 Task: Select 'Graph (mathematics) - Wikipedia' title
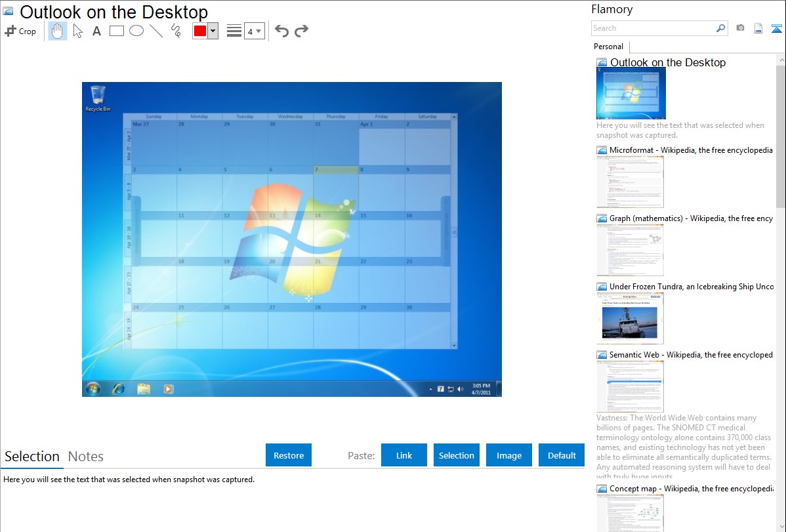point(692,218)
